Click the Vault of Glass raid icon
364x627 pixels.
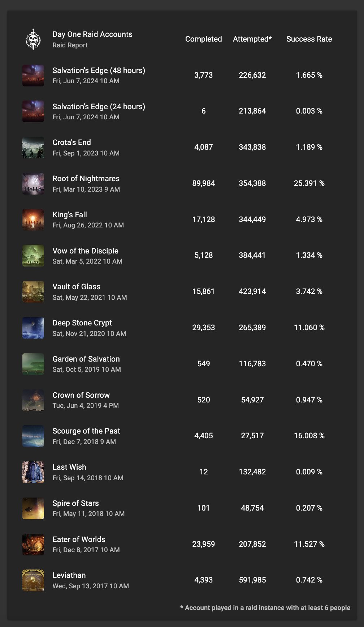coord(33,292)
